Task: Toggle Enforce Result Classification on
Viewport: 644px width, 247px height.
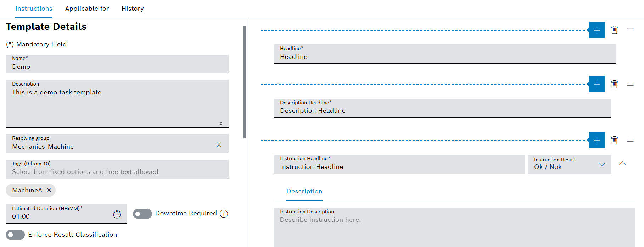Action: coord(15,235)
